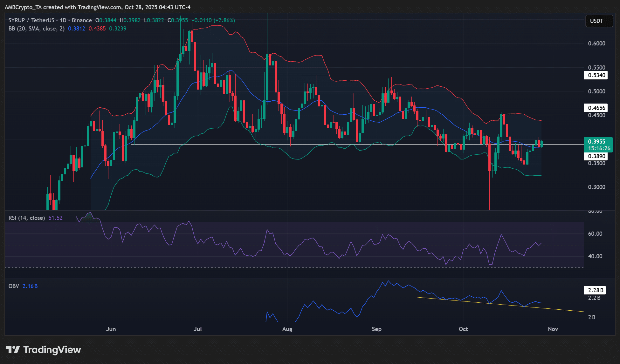Click the BB (20, SMA, close, 2) legend
Screen dimensions: 620x364
(x=37, y=29)
